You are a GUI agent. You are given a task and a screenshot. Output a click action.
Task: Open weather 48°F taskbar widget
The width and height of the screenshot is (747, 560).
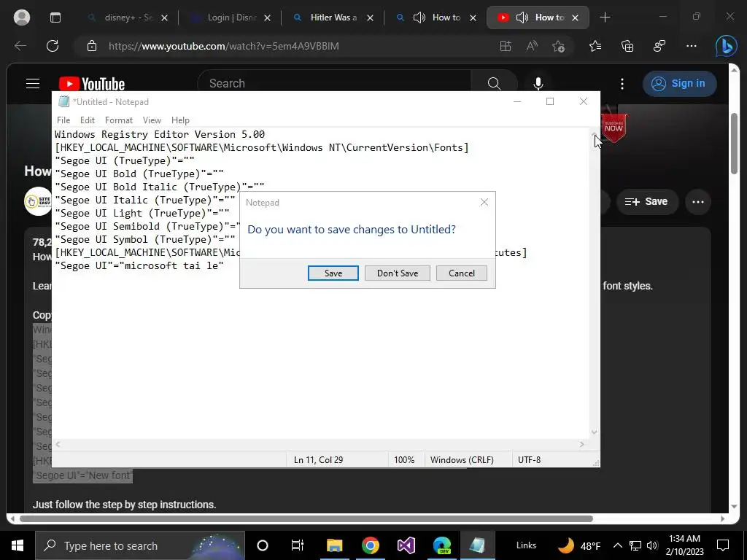coord(578,545)
